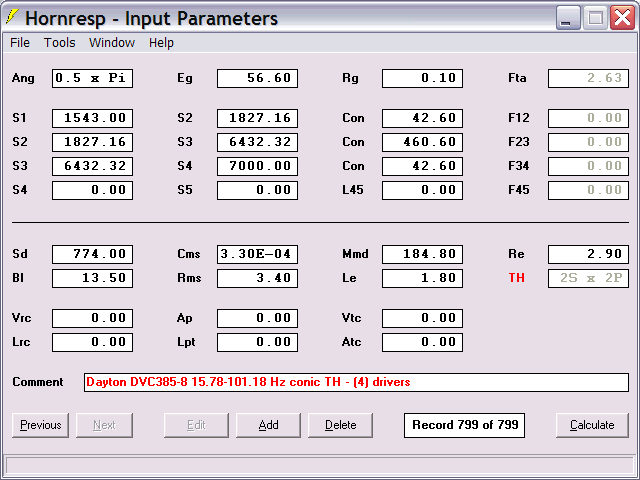Select the Le field 1.80
The width and height of the screenshot is (640, 480).
pyautogui.click(x=422, y=278)
